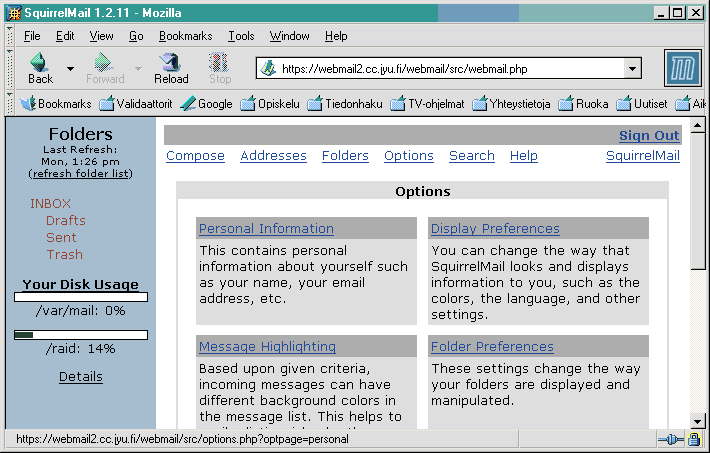Click the /var/mail usage progress bar

point(81,297)
